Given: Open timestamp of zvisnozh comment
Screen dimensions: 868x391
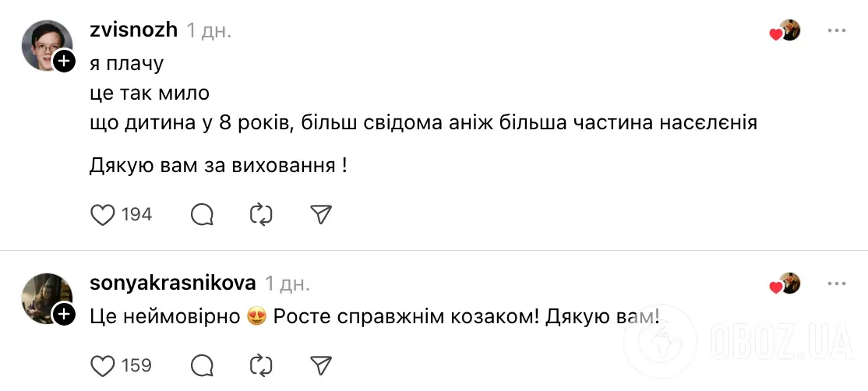Looking at the screenshot, I should point(209,30).
